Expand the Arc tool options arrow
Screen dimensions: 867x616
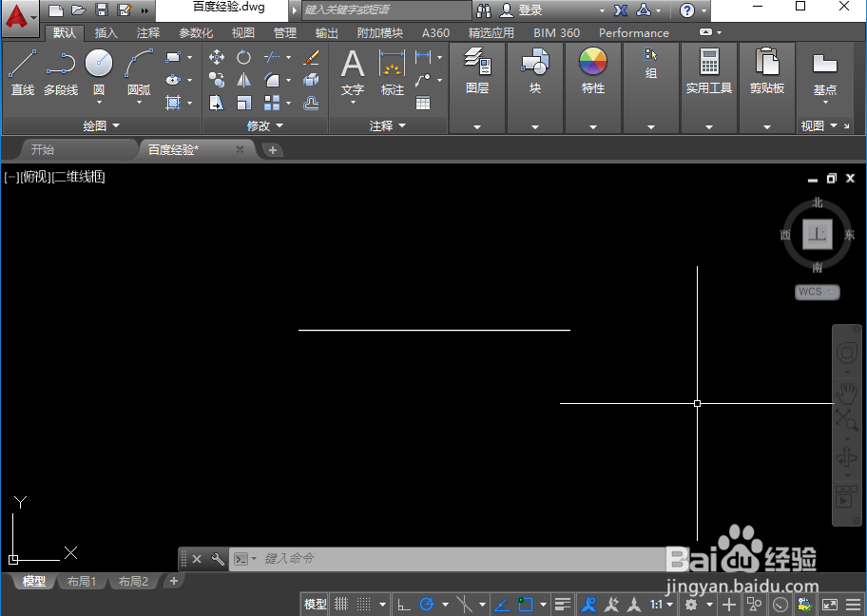(x=139, y=103)
